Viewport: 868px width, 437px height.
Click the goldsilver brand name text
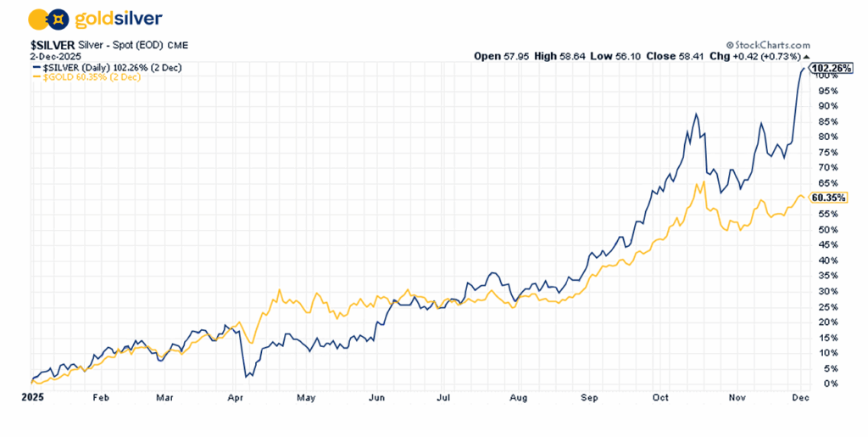(119, 19)
